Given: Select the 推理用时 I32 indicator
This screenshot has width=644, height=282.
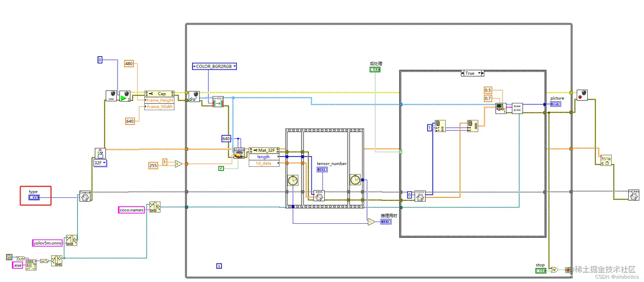Looking at the screenshot, I should 385,222.
